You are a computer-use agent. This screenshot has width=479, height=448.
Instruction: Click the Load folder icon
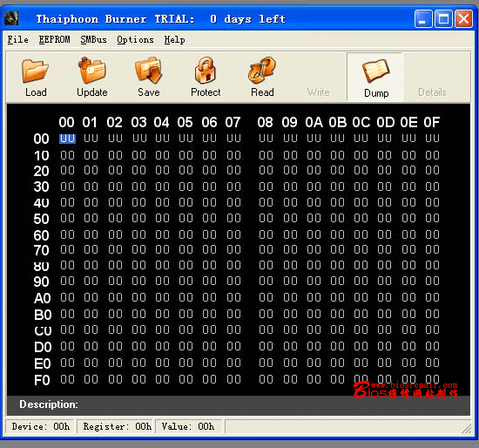point(35,71)
